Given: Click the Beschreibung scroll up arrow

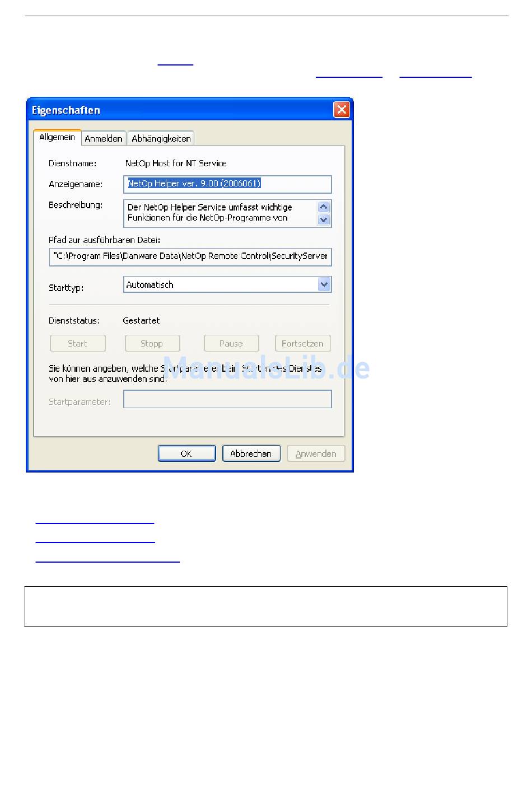Looking at the screenshot, I should pyautogui.click(x=324, y=207).
